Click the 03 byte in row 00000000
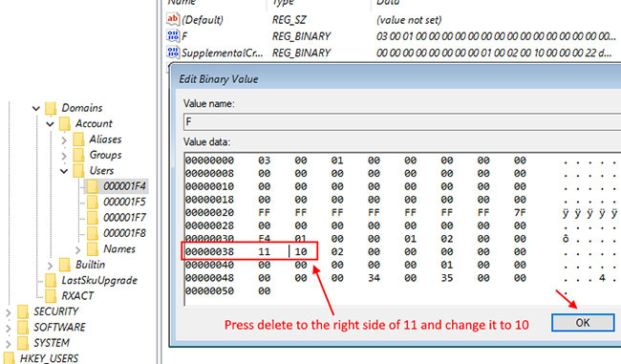This screenshot has height=364, width=621. click(x=264, y=161)
